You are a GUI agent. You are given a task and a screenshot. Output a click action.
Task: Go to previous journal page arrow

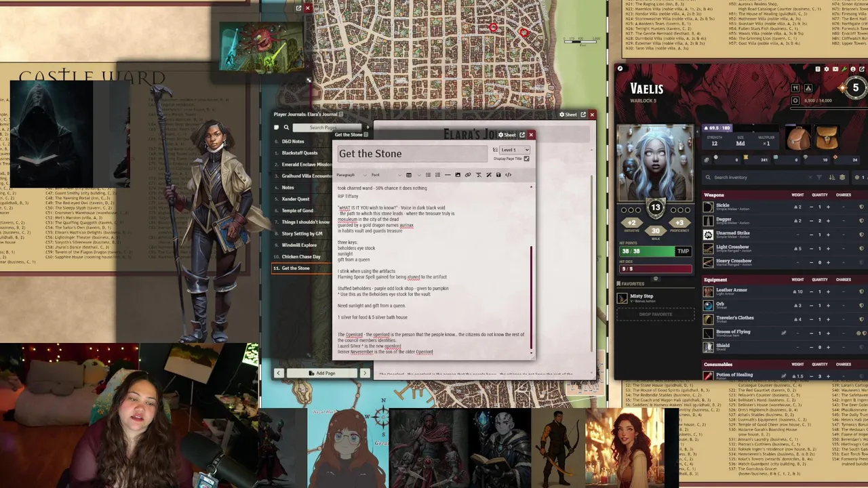[x=278, y=373]
